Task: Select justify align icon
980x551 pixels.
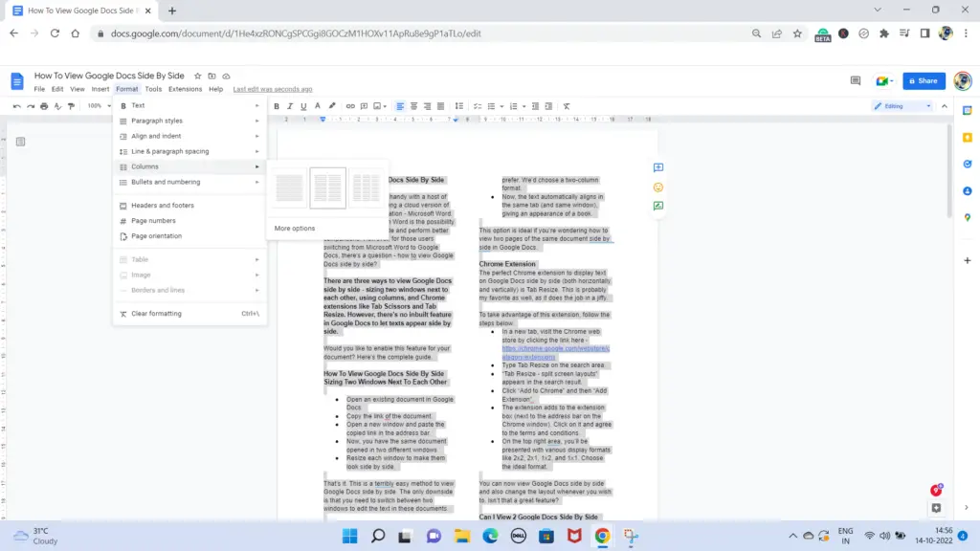Action: coord(440,106)
